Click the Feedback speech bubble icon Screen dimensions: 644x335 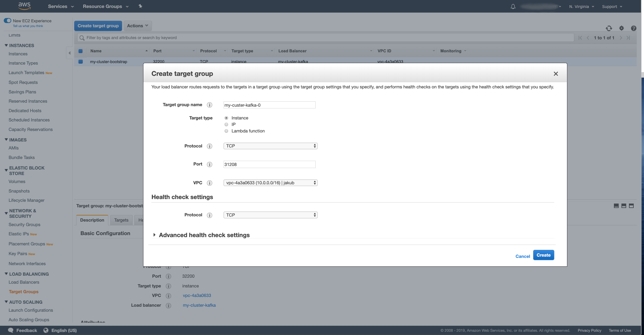click(x=11, y=330)
